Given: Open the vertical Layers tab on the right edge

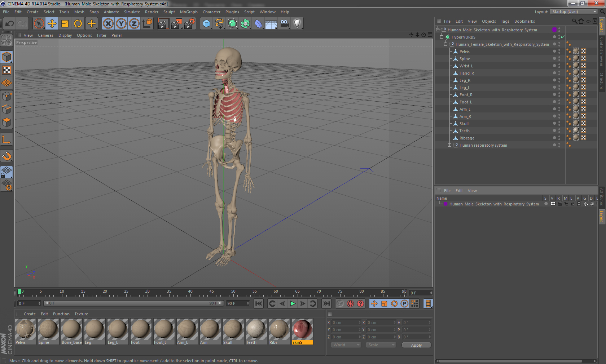Looking at the screenshot, I should pos(602,216).
